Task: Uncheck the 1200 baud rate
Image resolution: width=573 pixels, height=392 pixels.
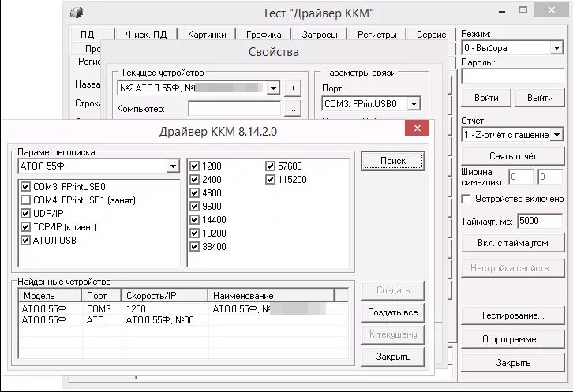Action: (194, 166)
